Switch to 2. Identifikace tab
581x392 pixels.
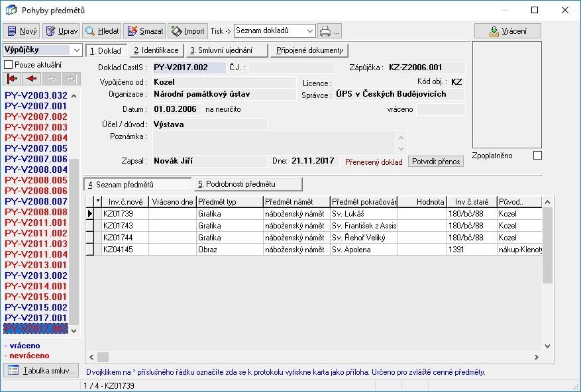click(156, 50)
